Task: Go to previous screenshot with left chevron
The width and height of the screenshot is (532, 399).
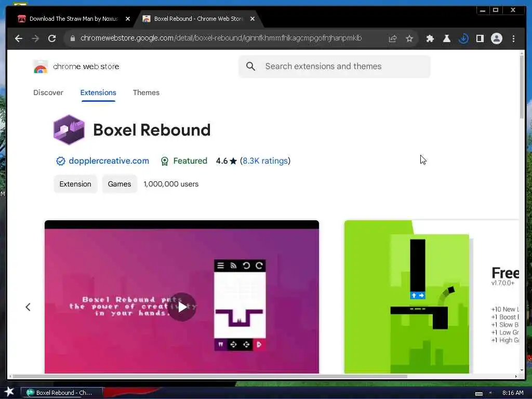Action: pos(28,307)
